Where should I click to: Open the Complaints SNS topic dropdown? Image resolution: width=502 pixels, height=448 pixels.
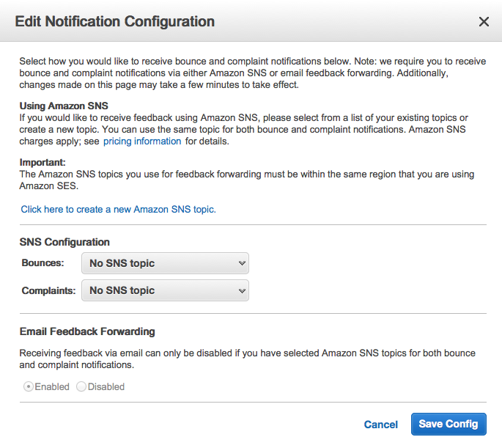(x=165, y=290)
